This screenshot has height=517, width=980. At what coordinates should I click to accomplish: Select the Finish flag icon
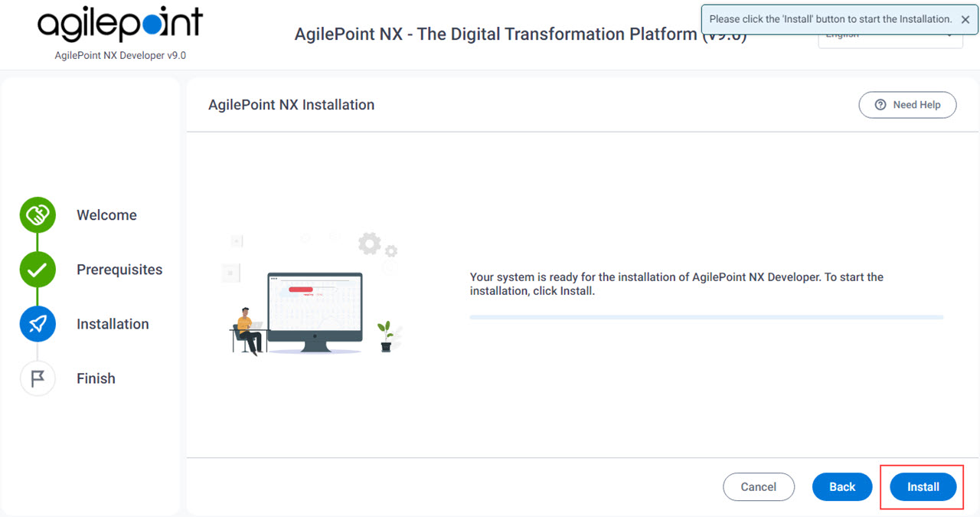[38, 378]
